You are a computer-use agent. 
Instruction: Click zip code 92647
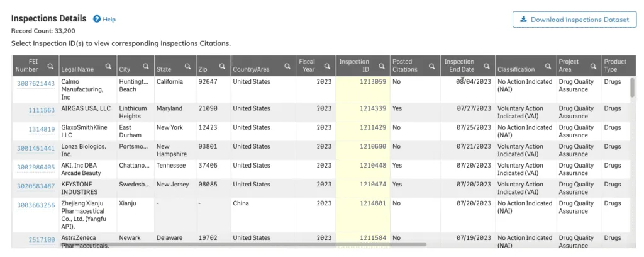[x=208, y=81]
